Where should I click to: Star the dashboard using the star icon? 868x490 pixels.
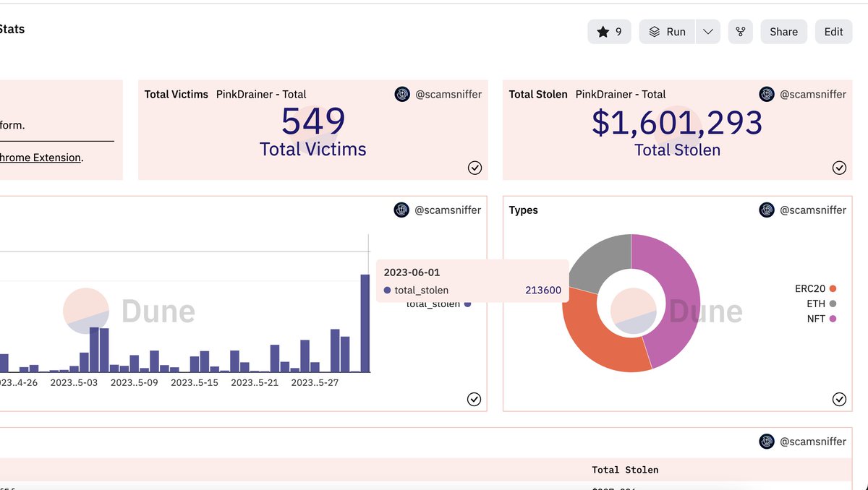coord(603,31)
